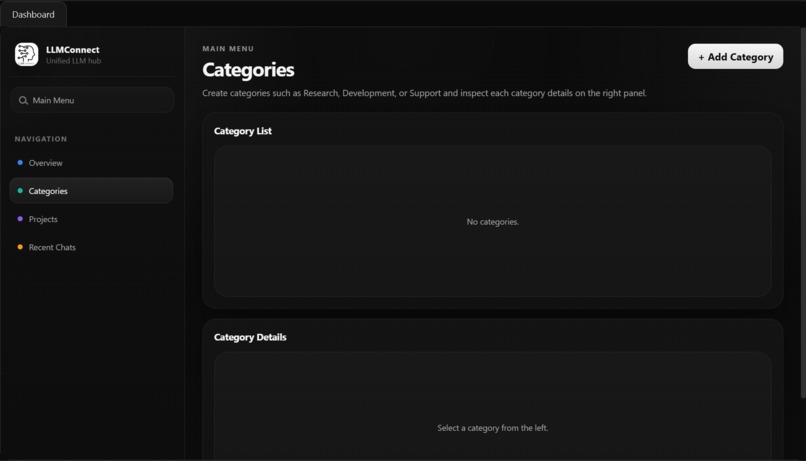Open Recent Chats from navigation
Image resolution: width=806 pixels, height=461 pixels.
(x=91, y=247)
